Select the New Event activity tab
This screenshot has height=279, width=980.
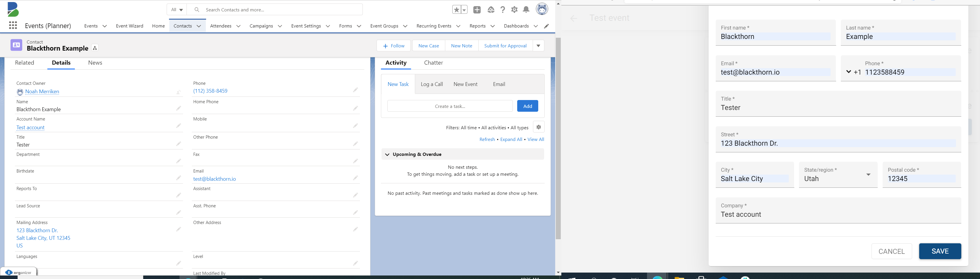click(465, 84)
